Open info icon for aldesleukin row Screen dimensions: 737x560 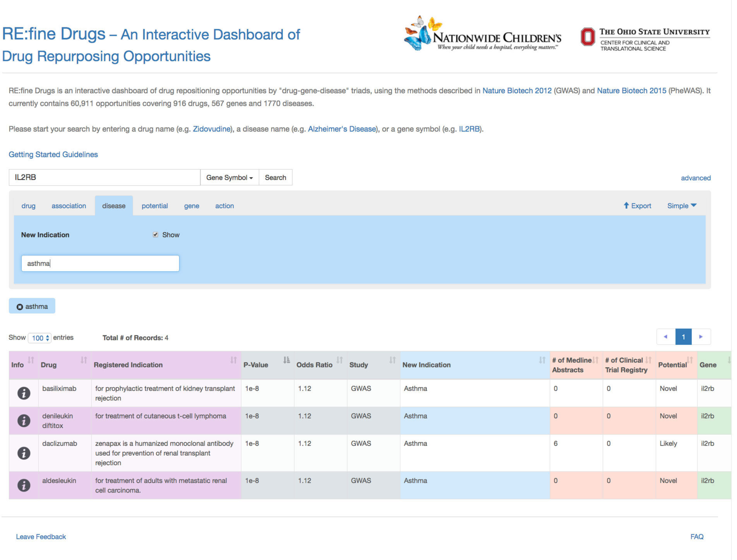24,485
